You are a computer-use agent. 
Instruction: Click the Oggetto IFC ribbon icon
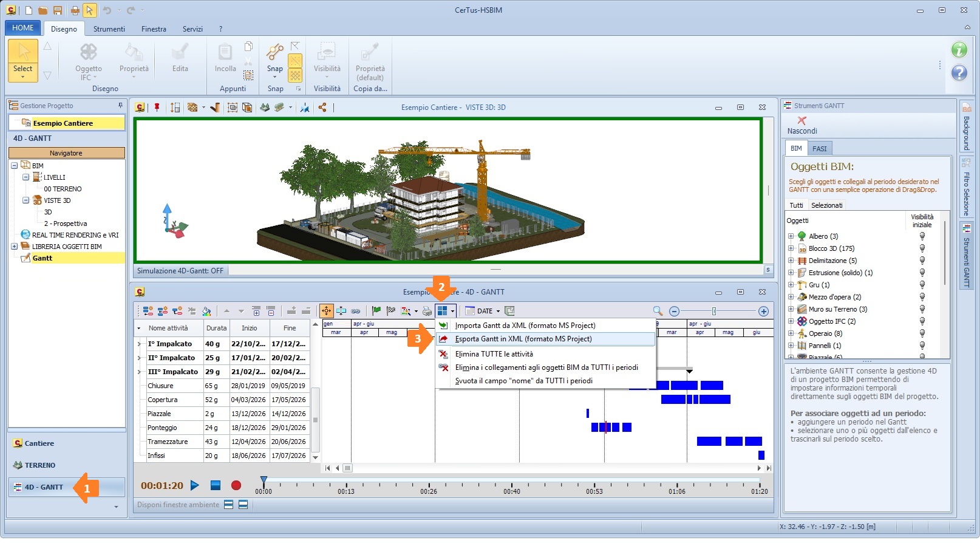point(89,52)
